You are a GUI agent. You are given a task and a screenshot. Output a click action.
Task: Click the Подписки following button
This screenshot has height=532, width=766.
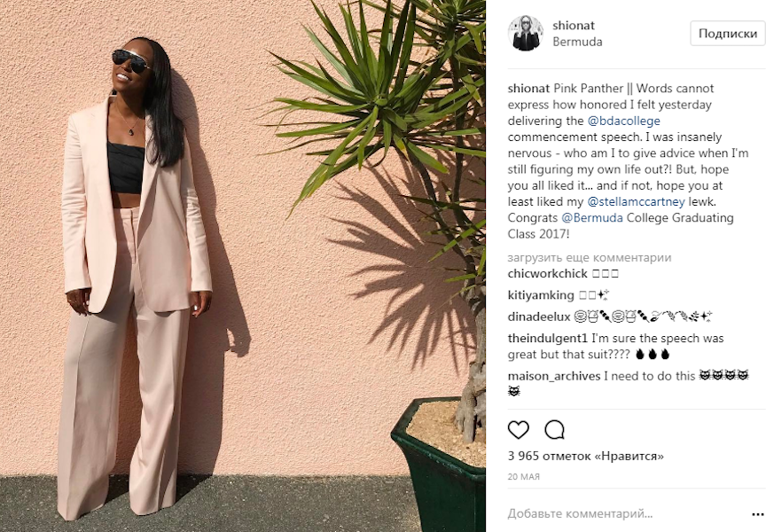pos(727,33)
